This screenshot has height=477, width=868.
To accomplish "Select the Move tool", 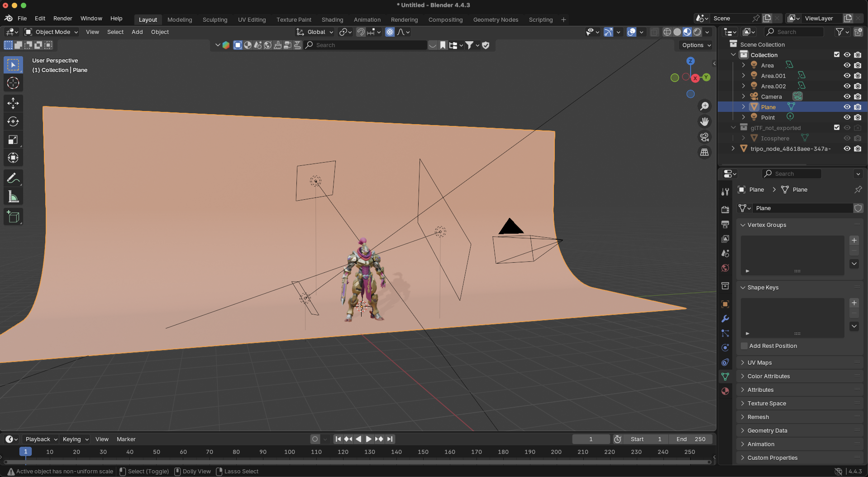I will (x=13, y=103).
